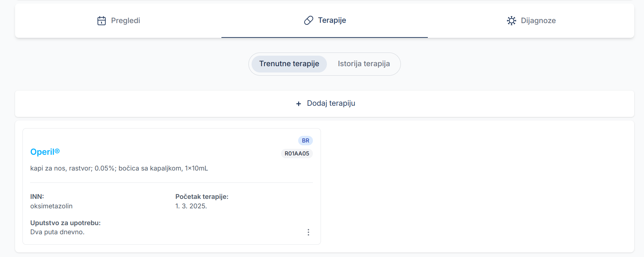Click the Početak terapije label
The image size is (644, 257).
point(202,197)
